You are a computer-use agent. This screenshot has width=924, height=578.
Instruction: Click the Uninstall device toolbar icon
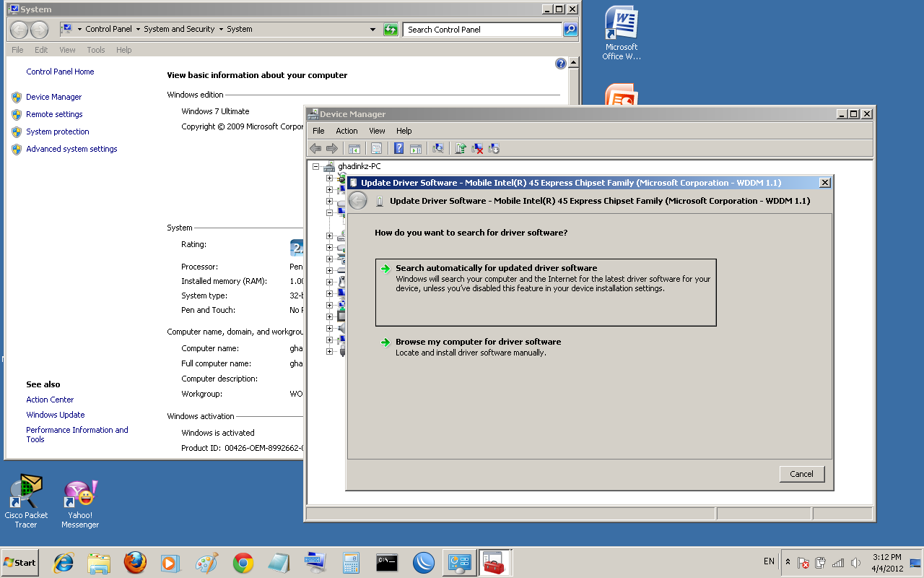pyautogui.click(x=477, y=148)
